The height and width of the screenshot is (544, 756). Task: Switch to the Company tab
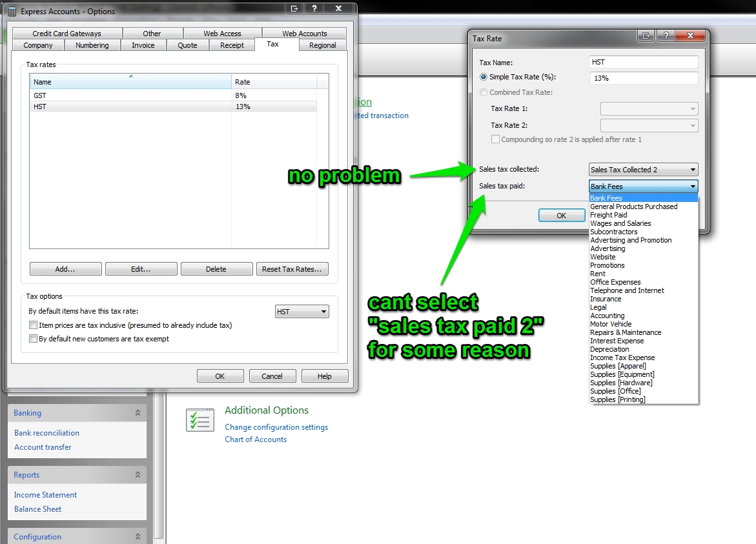(38, 45)
